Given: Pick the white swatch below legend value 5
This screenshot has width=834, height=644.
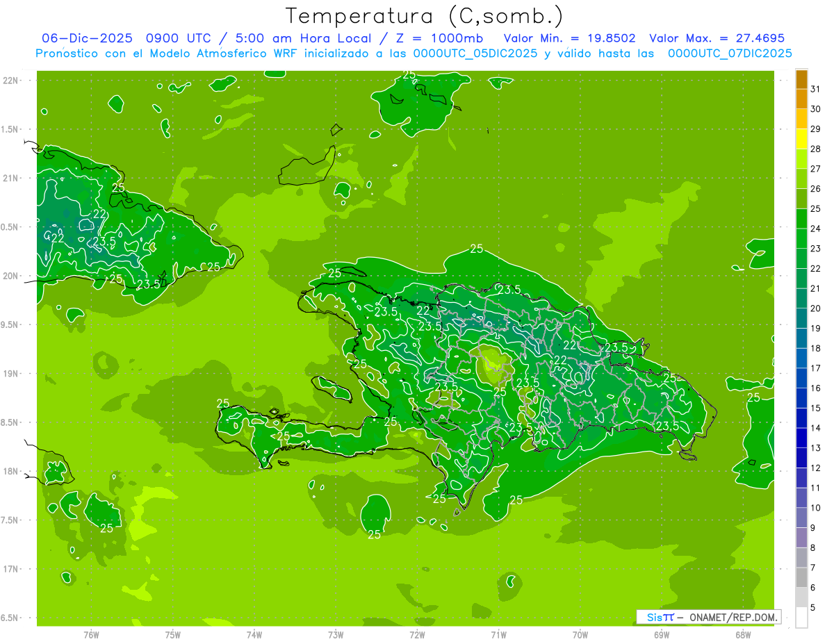Looking at the screenshot, I should tap(801, 618).
